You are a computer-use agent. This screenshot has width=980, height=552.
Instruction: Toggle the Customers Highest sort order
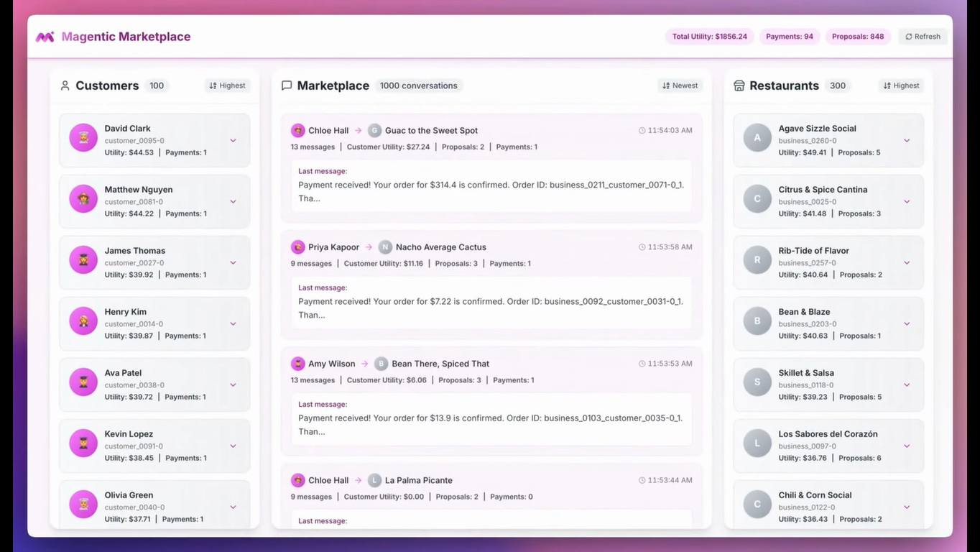tap(227, 86)
